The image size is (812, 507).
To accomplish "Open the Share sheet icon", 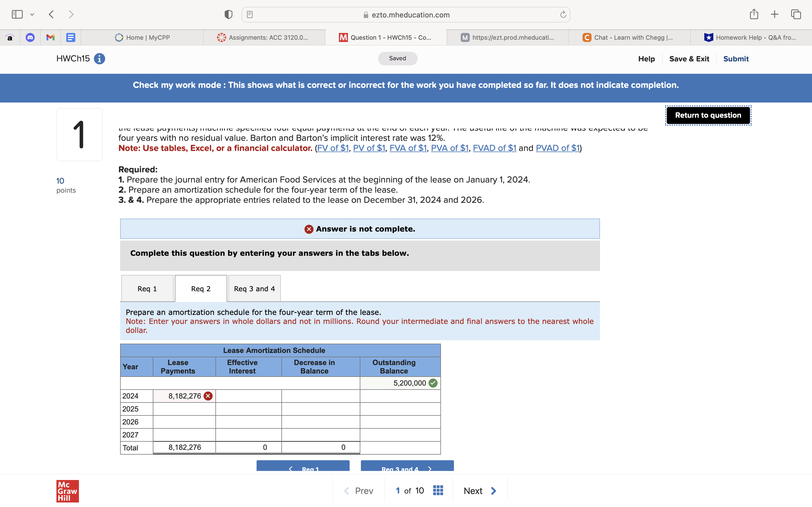I will [754, 14].
